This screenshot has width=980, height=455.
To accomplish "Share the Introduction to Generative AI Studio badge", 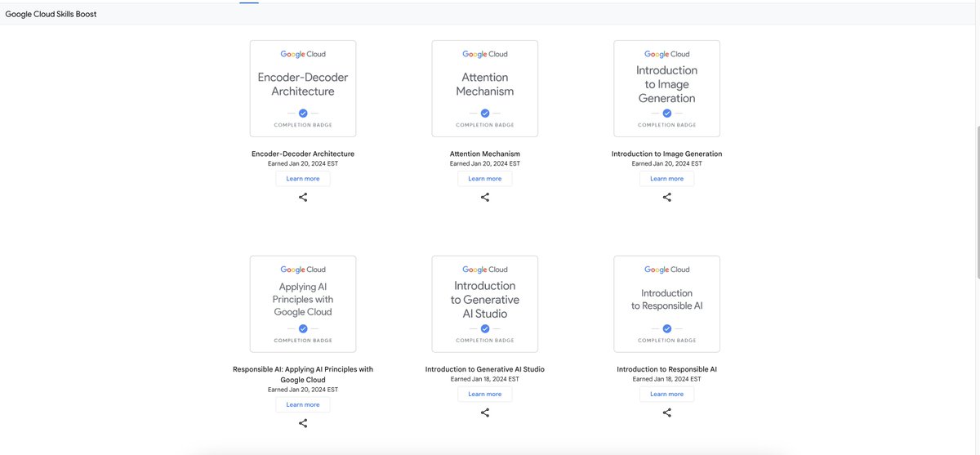I will 485,413.
